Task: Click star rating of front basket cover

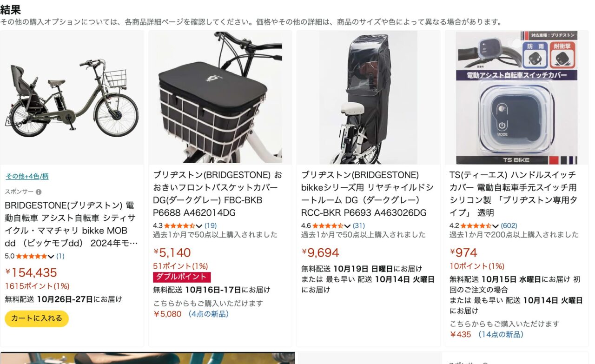Action: [179, 225]
